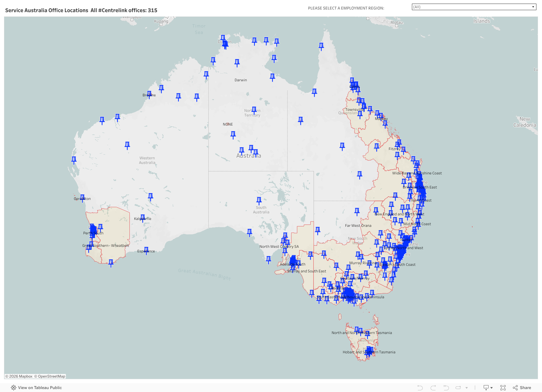
Task: Enter full screen mode
Action: click(503, 388)
